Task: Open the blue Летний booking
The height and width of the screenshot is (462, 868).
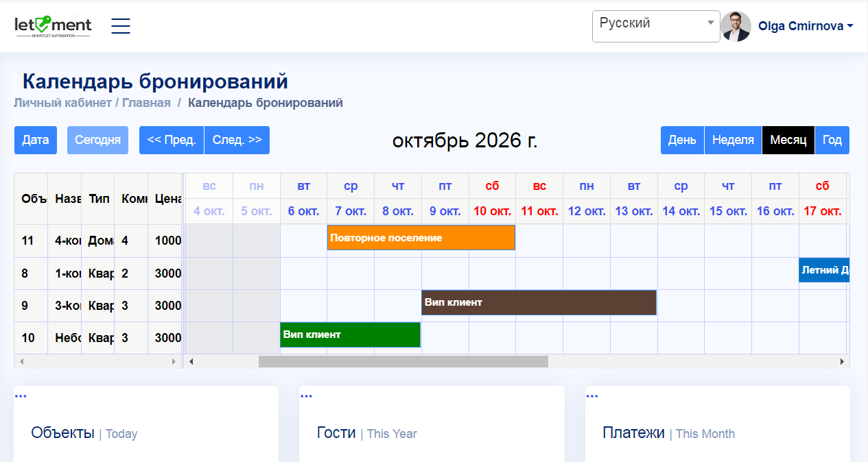Action: [x=824, y=270]
